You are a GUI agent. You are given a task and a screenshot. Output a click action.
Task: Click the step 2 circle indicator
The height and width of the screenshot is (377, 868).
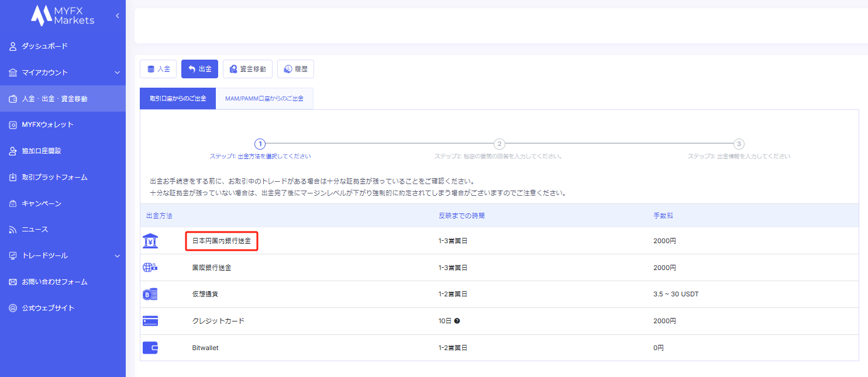point(499,144)
